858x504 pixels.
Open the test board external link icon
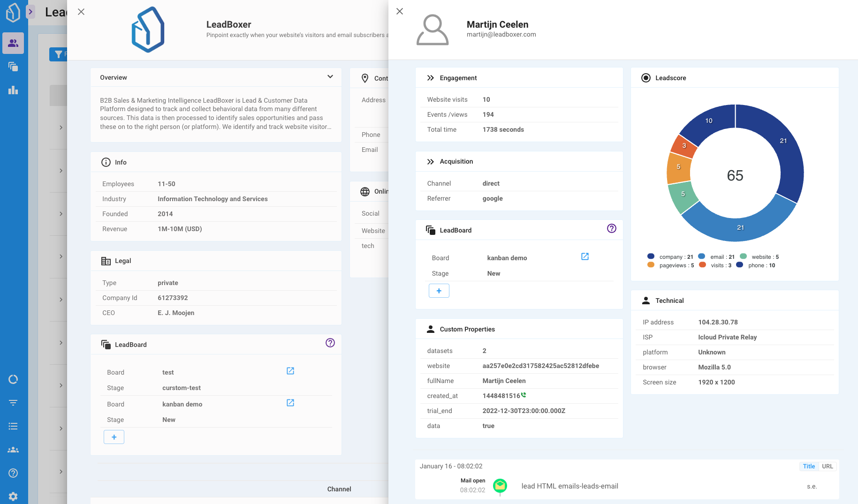click(x=290, y=371)
